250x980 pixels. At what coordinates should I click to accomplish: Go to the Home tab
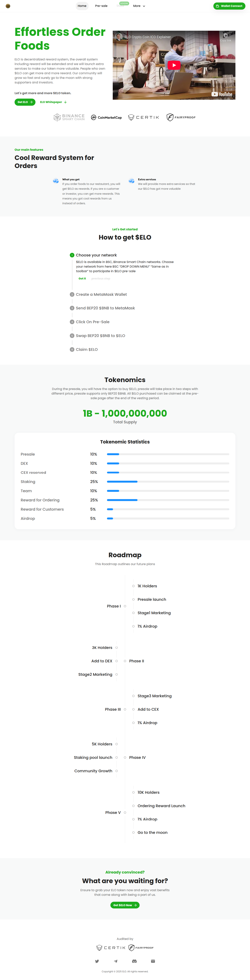tap(82, 6)
